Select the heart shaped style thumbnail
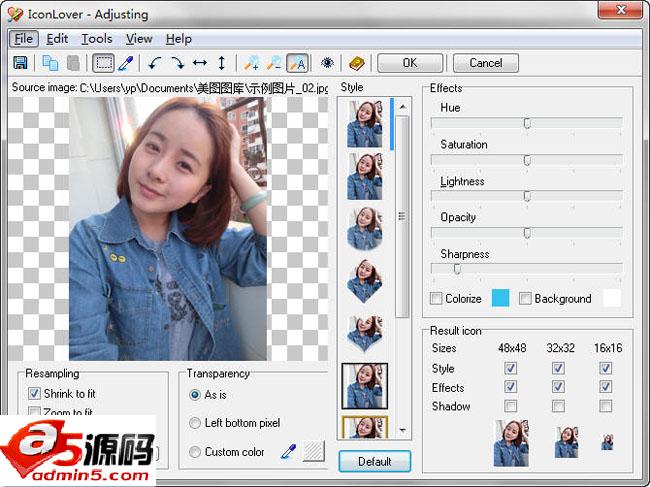The image size is (650, 487). click(x=364, y=281)
